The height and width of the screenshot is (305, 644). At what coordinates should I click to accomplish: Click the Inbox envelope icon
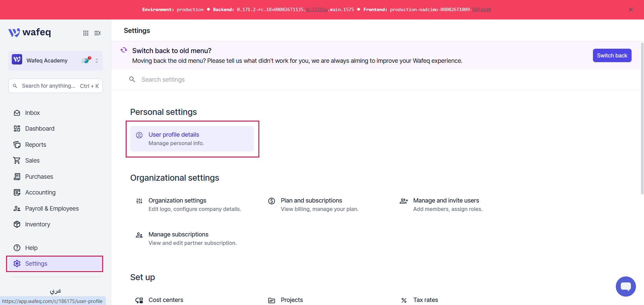tap(17, 113)
